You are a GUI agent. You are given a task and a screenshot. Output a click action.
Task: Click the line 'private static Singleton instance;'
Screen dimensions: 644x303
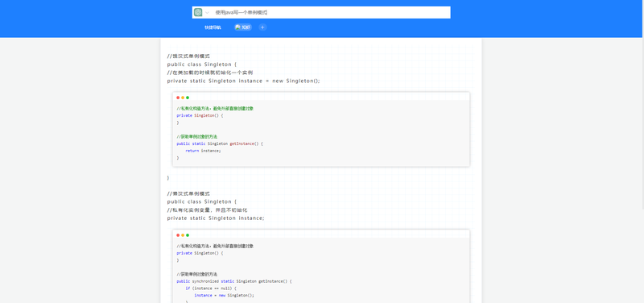pyautogui.click(x=216, y=218)
